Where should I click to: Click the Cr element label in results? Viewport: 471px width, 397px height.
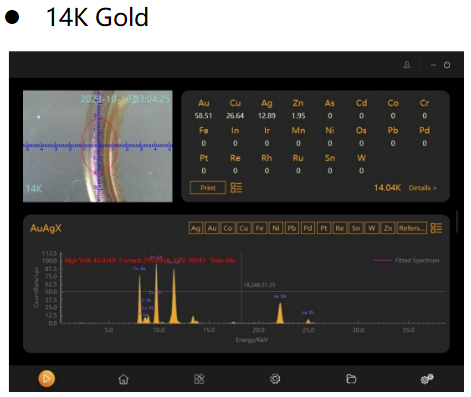(x=424, y=103)
